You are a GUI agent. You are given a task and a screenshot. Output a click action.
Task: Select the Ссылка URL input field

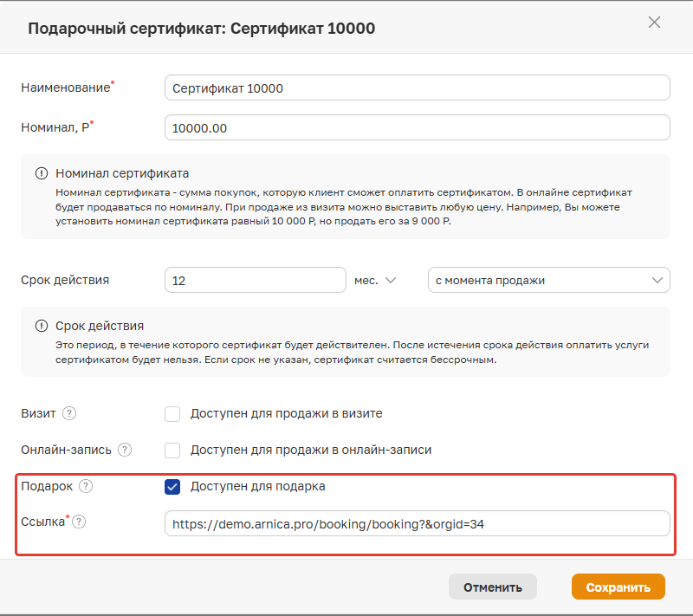coord(417,523)
